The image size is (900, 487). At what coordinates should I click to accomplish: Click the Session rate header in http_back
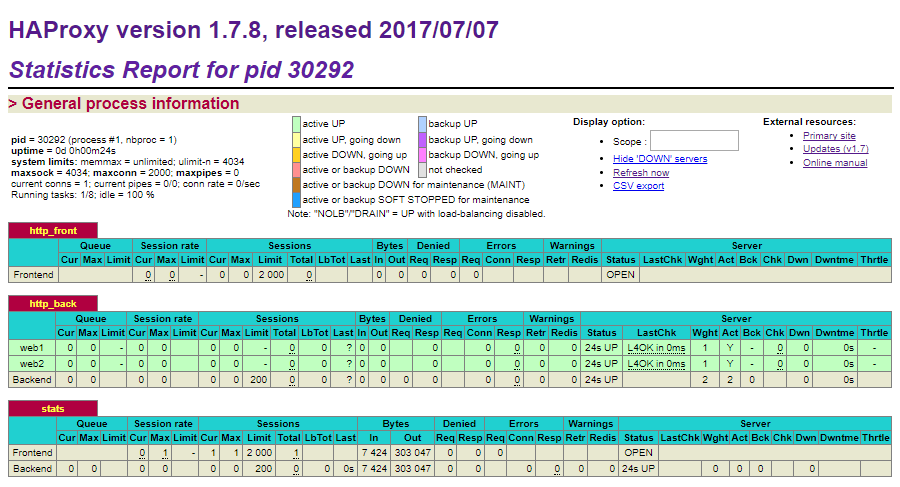click(x=163, y=318)
